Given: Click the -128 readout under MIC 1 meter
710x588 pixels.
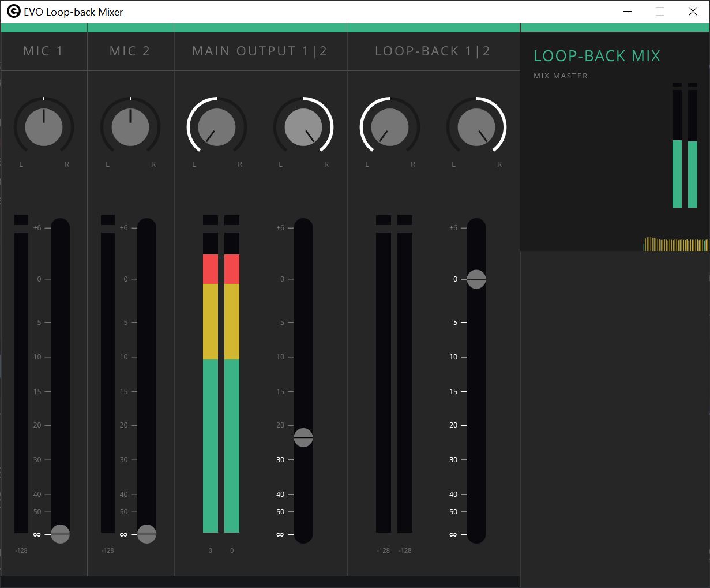Looking at the screenshot, I should pyautogui.click(x=21, y=550).
